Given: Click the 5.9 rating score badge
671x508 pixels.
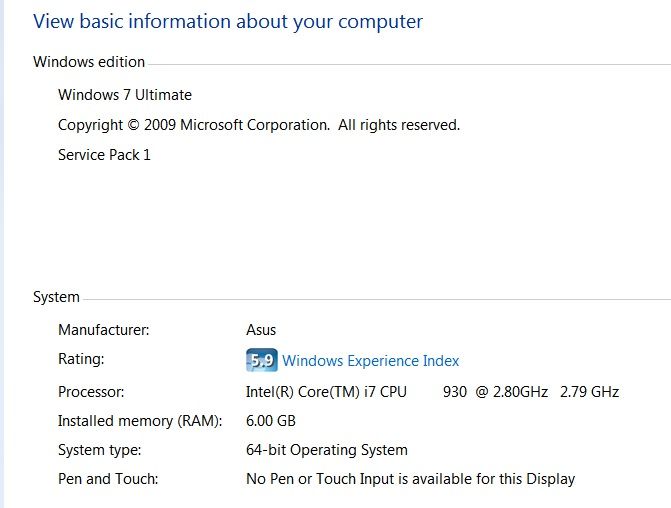Looking at the screenshot, I should 261,360.
